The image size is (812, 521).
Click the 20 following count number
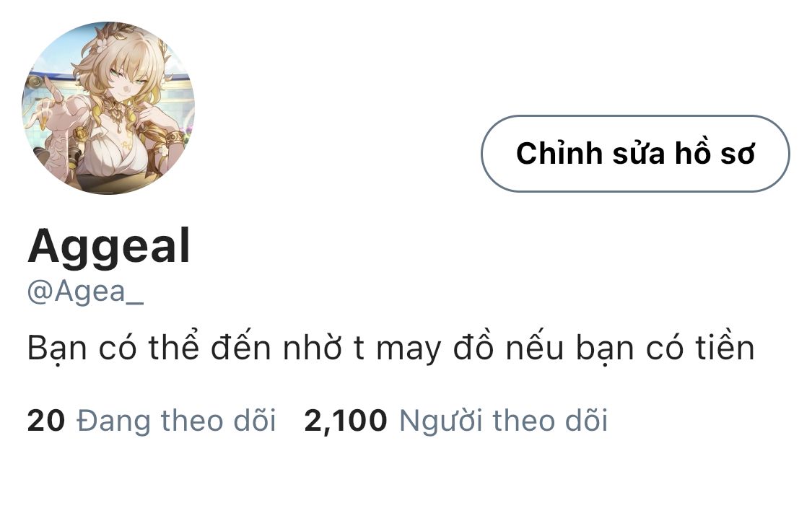46,421
